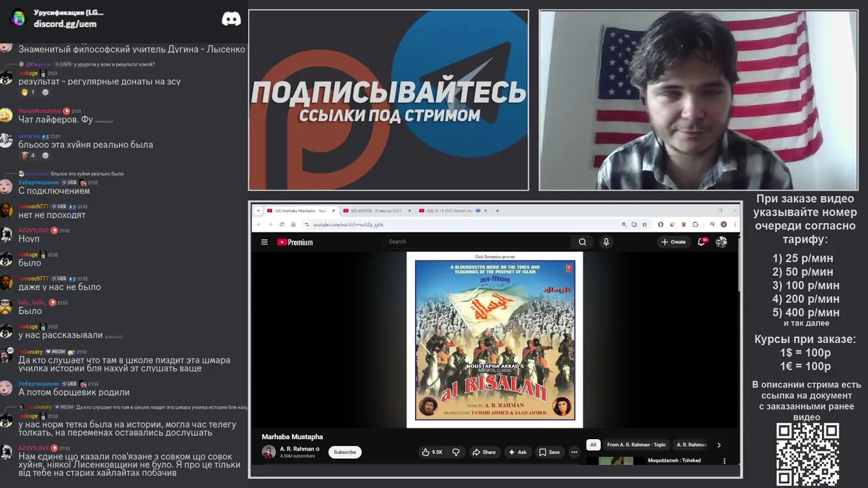Dislike the Marhaba Mustapha video
868x488 pixels.
click(x=456, y=452)
